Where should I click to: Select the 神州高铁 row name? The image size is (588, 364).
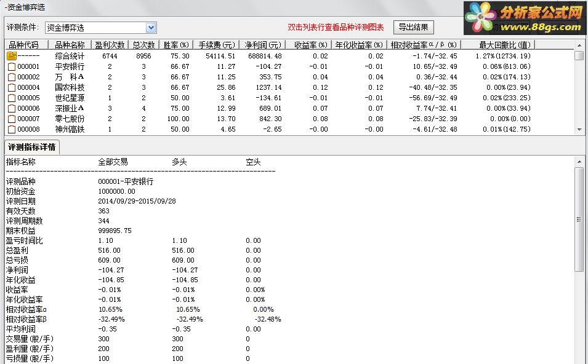pos(70,130)
